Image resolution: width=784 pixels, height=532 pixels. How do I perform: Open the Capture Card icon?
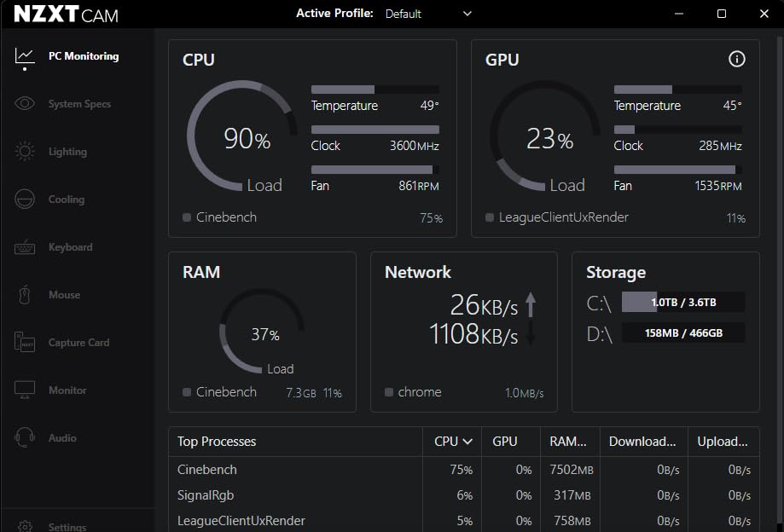coord(25,343)
